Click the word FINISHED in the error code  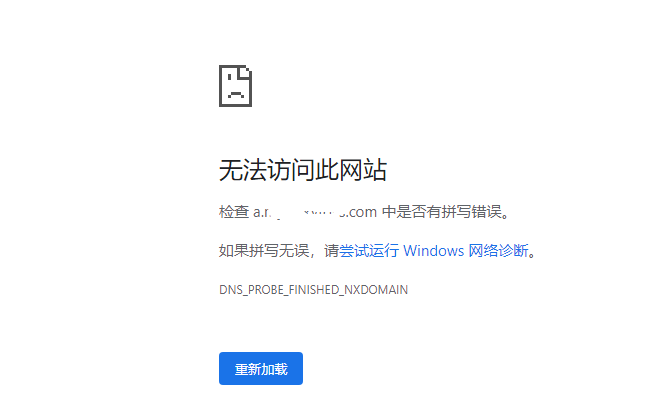pyautogui.click(x=314, y=290)
